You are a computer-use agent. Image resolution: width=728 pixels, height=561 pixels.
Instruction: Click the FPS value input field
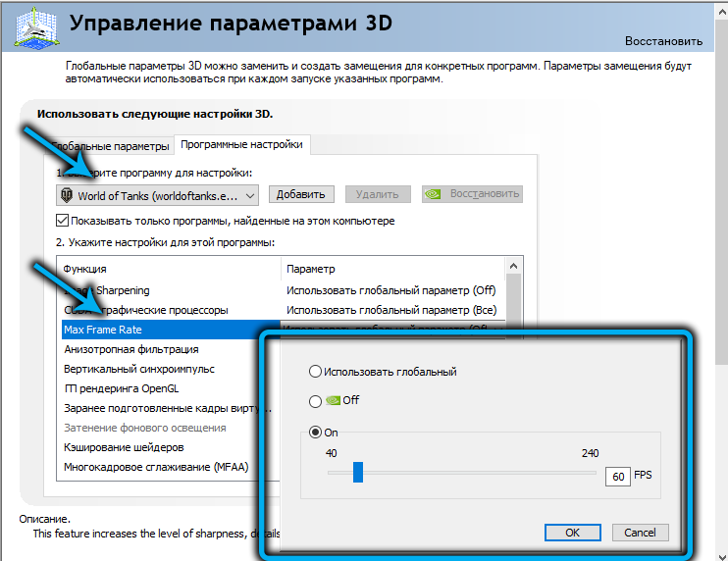(x=617, y=476)
